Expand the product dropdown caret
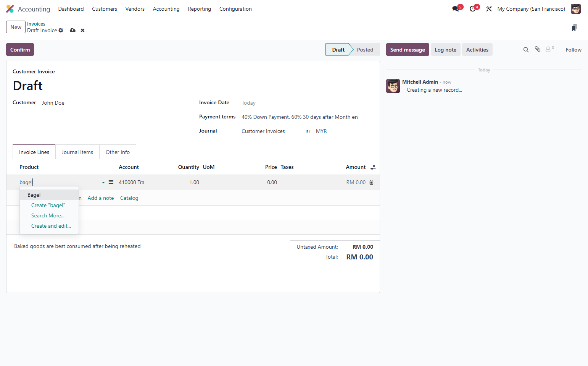 [x=103, y=183]
